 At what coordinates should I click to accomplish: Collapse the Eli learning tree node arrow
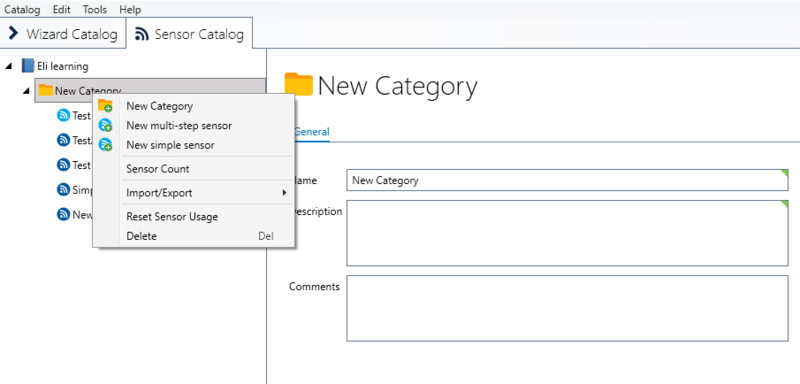tap(9, 66)
